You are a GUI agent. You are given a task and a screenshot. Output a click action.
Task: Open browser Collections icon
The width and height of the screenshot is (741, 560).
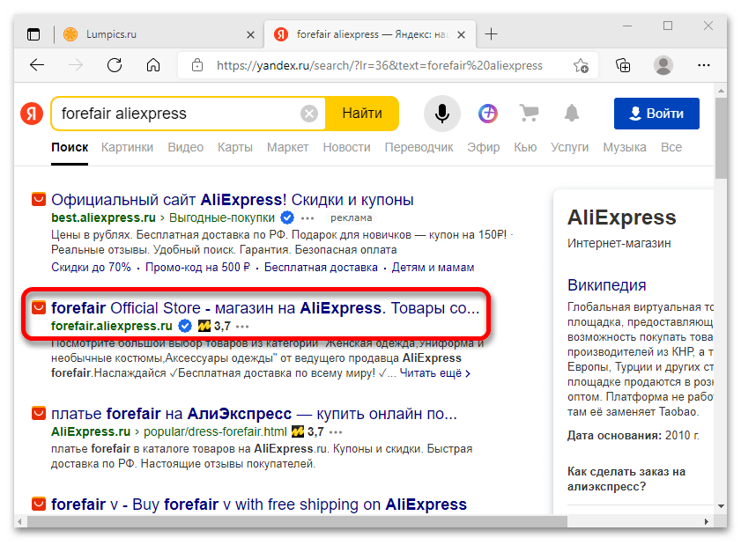point(623,65)
